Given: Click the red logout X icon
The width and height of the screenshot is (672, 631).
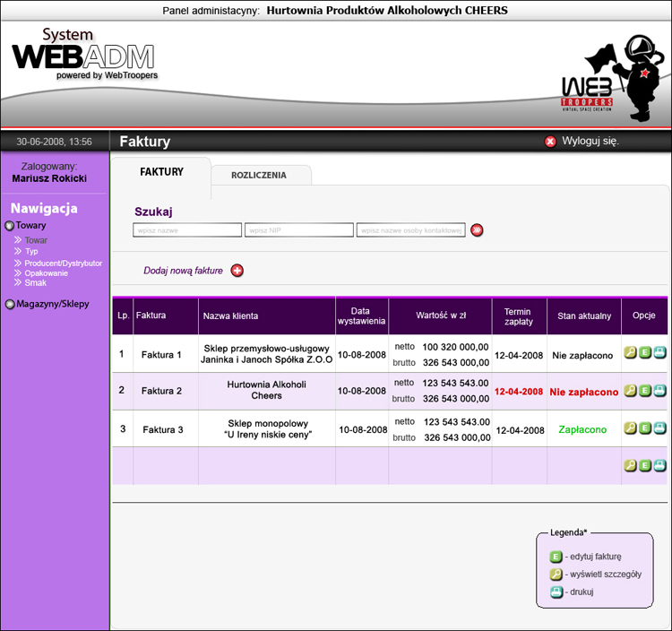Looking at the screenshot, I should (x=550, y=142).
